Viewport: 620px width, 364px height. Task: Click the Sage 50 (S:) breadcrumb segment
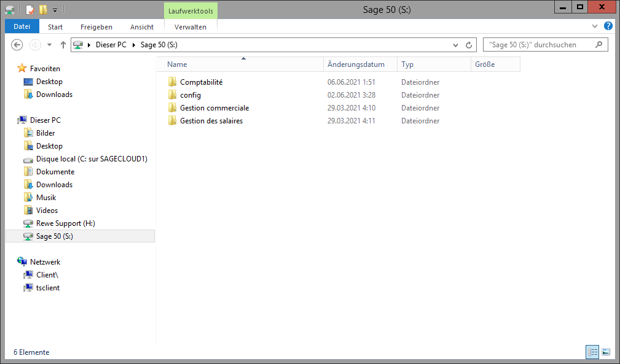(x=159, y=45)
